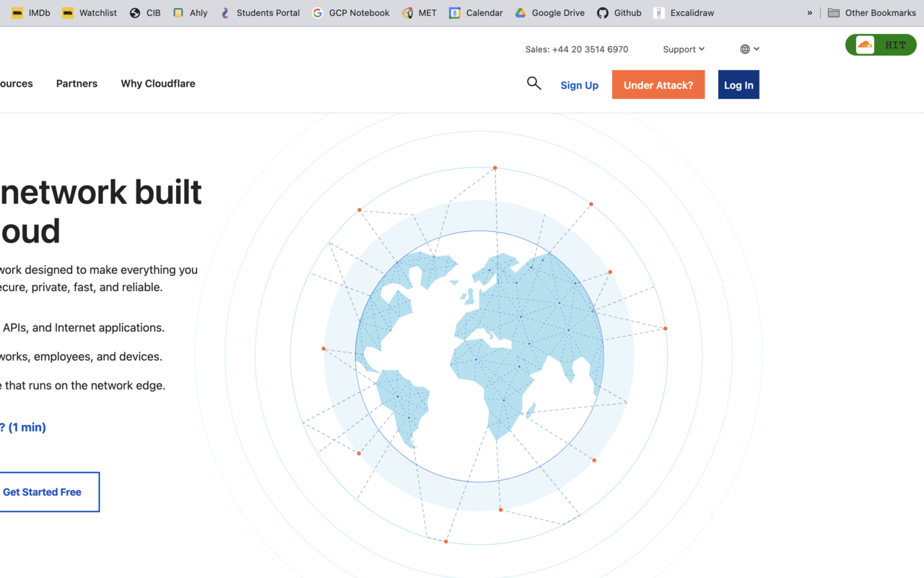Open the IMDb bookmark
The image size is (924, 578).
click(31, 12)
